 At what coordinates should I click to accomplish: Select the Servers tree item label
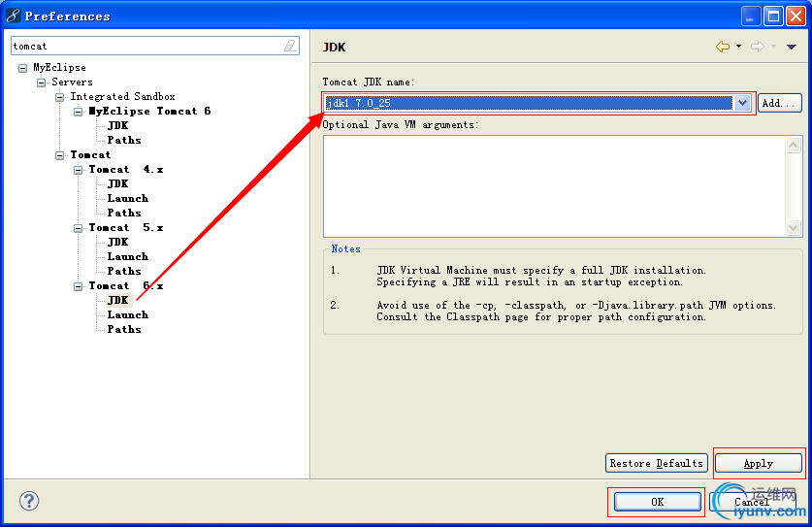(x=72, y=82)
